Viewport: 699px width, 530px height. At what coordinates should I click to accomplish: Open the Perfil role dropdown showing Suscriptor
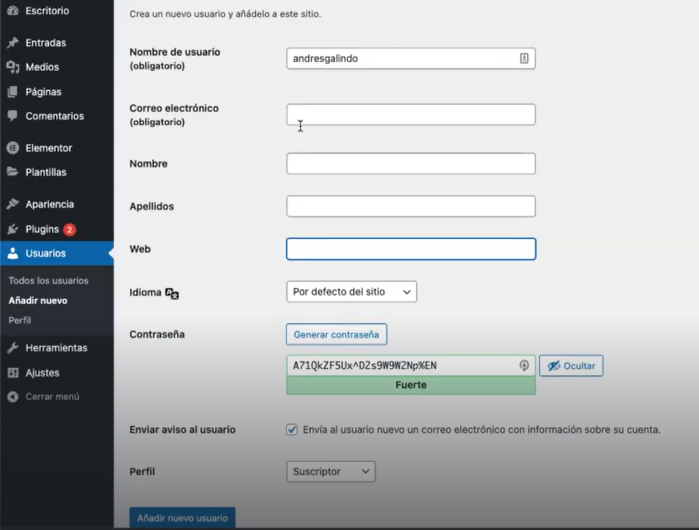pyautogui.click(x=331, y=471)
